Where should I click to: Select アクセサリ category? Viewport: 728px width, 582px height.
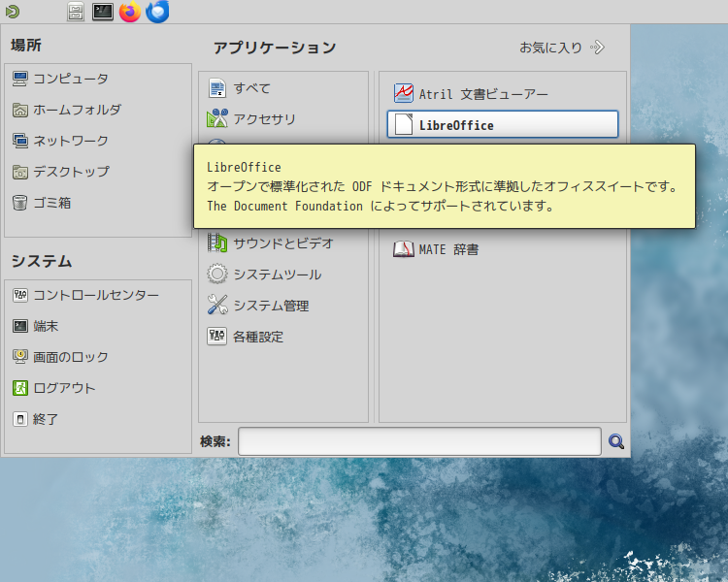click(251, 118)
